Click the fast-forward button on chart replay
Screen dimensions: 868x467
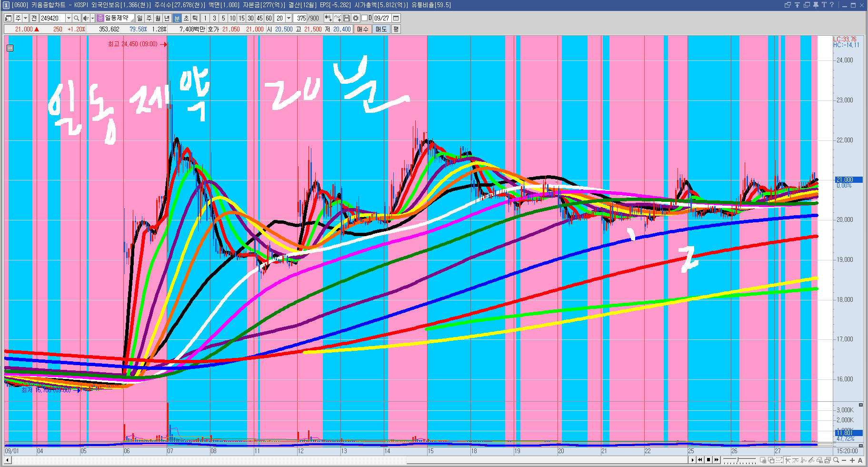tap(717, 460)
